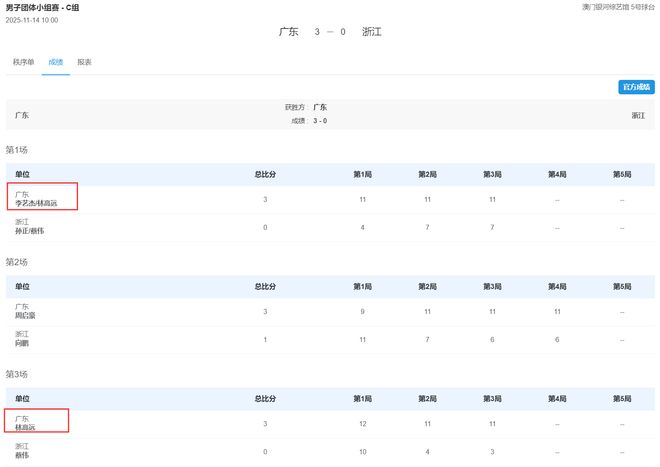Image resolution: width=660 pixels, height=467 pixels.
Task: Click 第5局 column header in match 3
Action: (622, 398)
